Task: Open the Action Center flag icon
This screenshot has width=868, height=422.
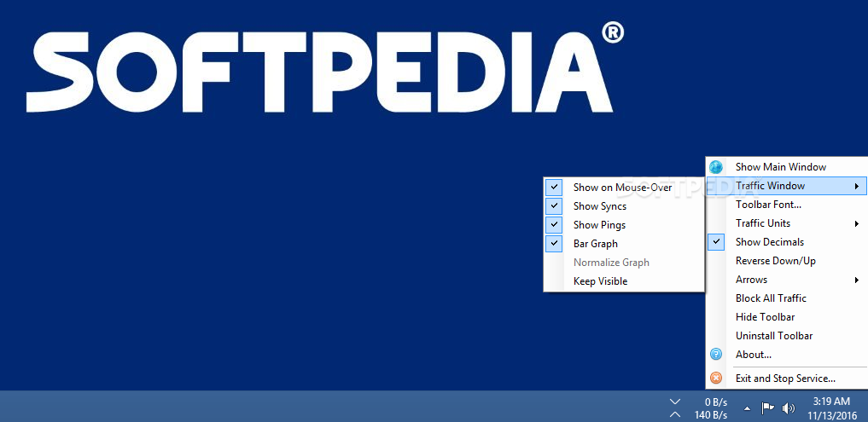Action: (768, 408)
